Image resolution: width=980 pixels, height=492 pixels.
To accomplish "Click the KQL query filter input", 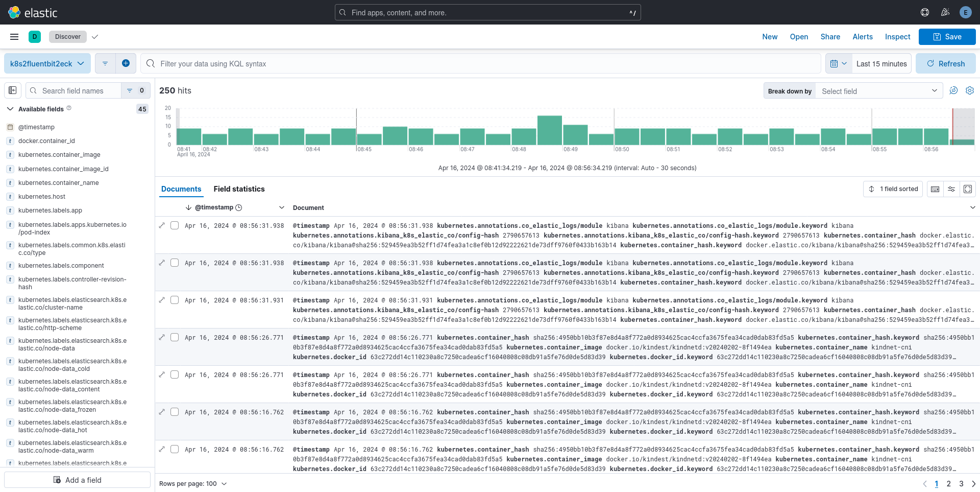I will pos(480,63).
